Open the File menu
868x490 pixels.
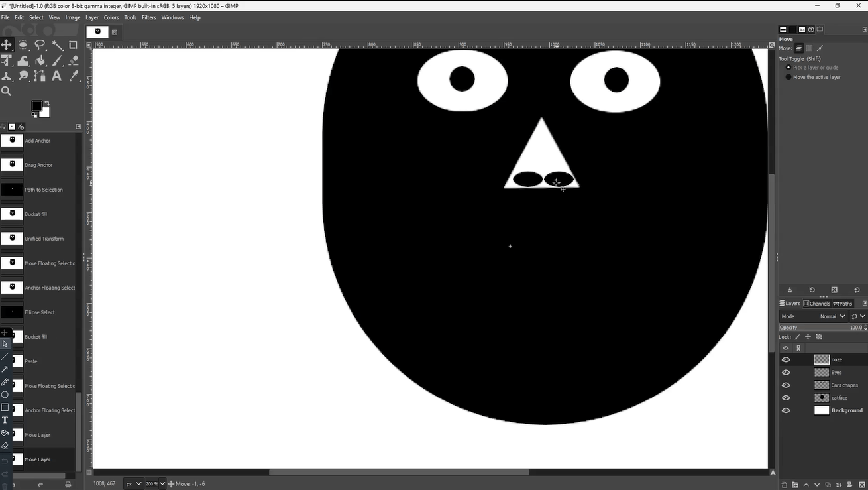tap(5, 17)
